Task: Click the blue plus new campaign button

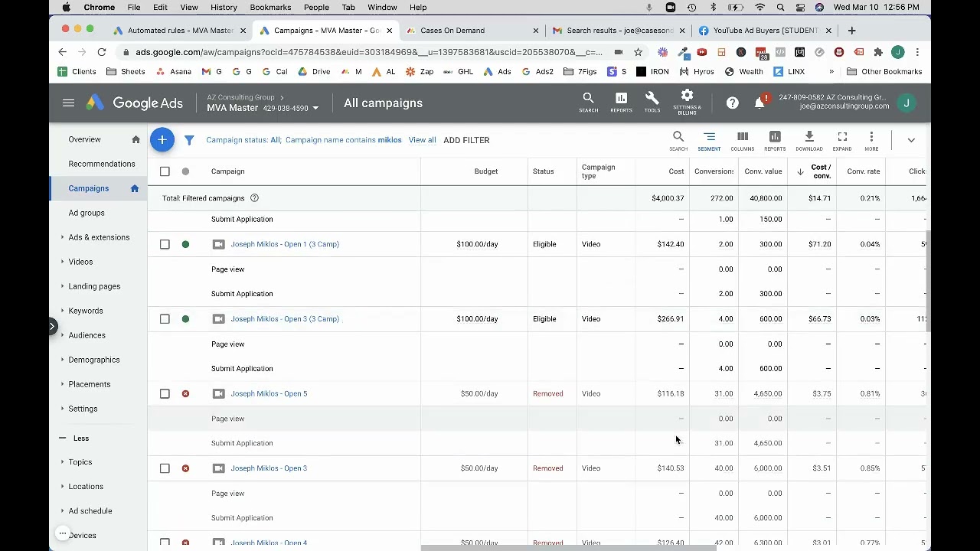Action: click(x=162, y=140)
